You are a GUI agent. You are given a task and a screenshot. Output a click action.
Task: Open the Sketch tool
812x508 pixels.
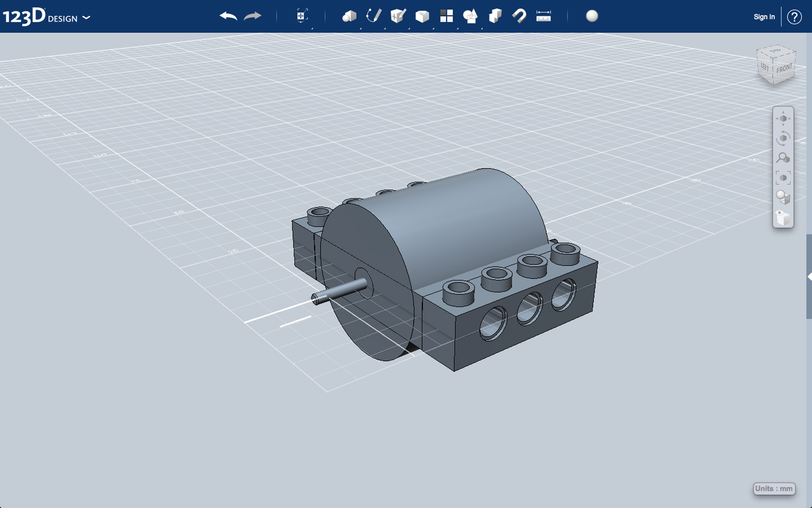(374, 16)
